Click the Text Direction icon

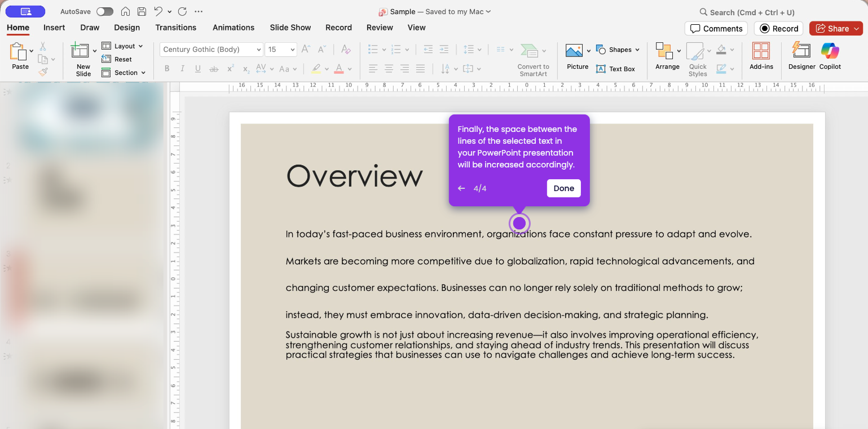tap(445, 69)
